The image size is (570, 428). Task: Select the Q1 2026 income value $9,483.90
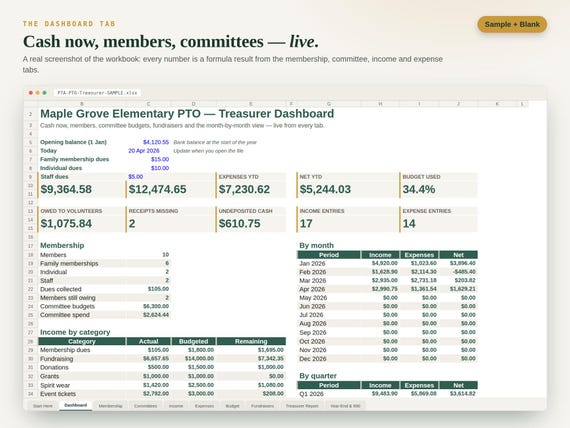(385, 393)
